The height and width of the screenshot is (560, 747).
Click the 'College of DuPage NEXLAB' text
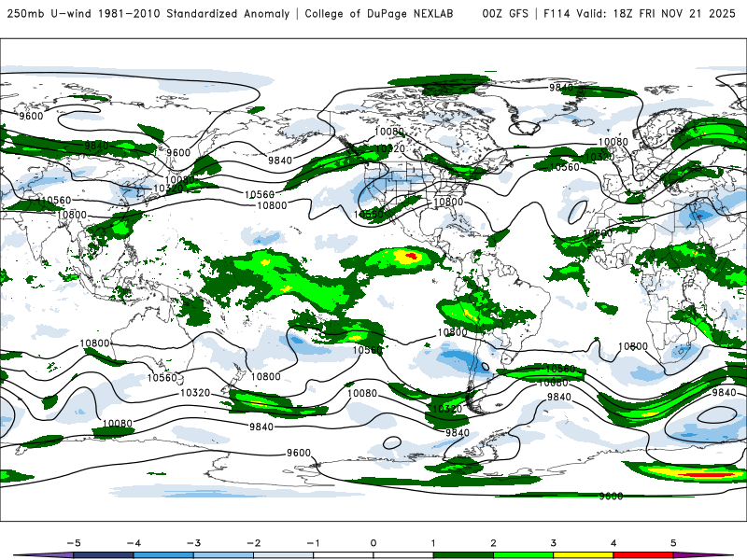(379, 13)
